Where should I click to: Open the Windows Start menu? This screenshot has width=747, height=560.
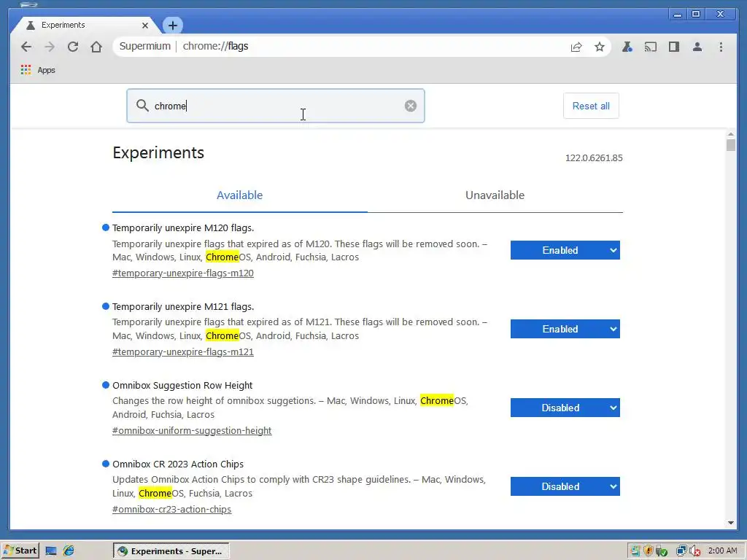20,551
